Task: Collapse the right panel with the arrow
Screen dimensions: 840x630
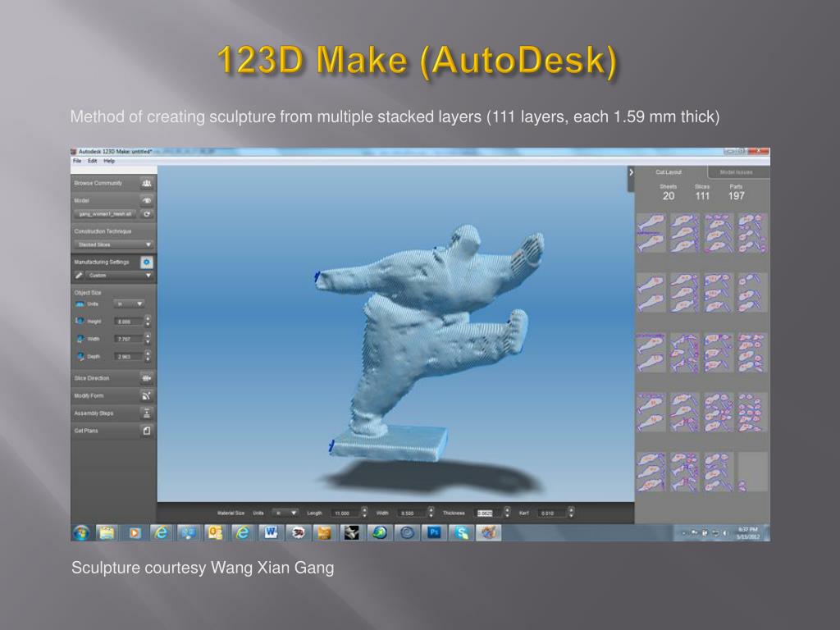Action: point(631,172)
